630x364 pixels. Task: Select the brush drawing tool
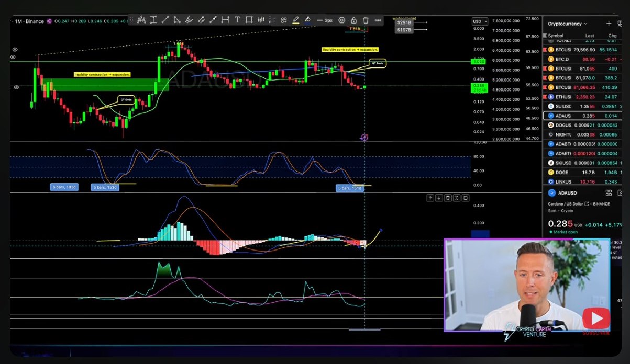point(189,20)
